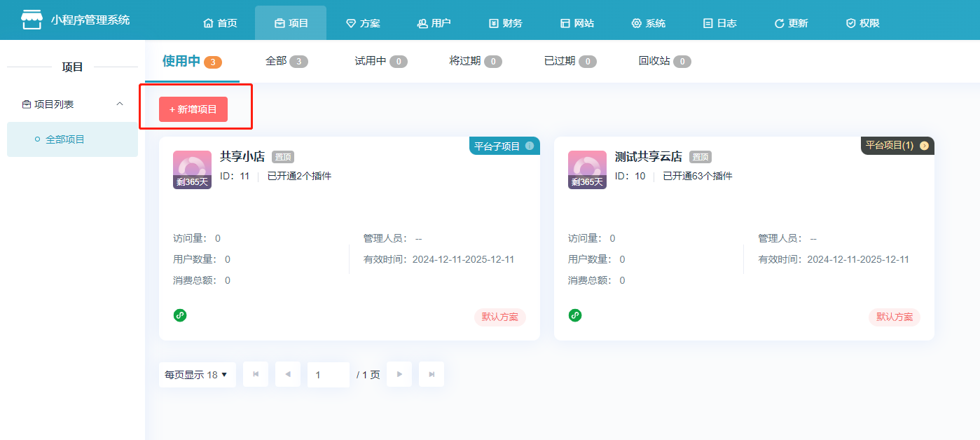Collapse the 项目列表 sidebar section
Image resolution: width=980 pixels, height=440 pixels.
coord(119,104)
